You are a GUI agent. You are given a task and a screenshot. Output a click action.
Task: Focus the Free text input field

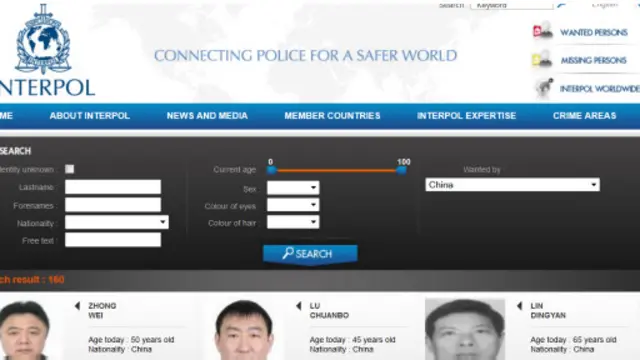click(x=113, y=240)
